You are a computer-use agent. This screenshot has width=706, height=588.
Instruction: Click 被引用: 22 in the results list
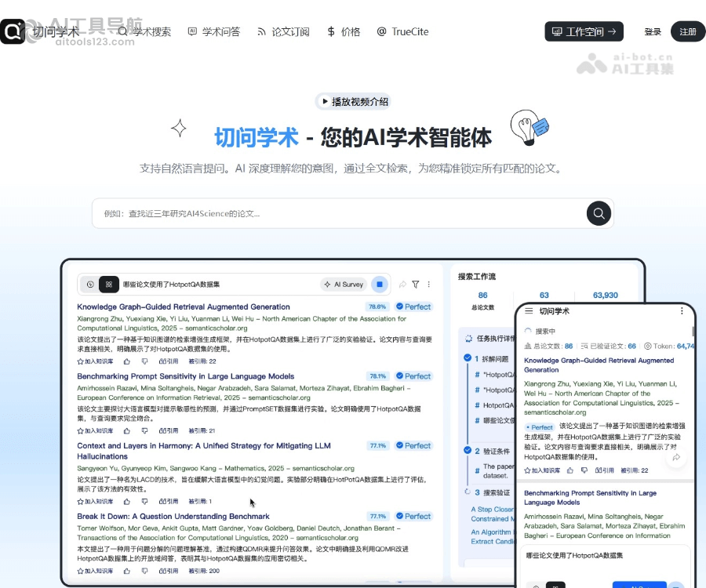[x=202, y=361]
